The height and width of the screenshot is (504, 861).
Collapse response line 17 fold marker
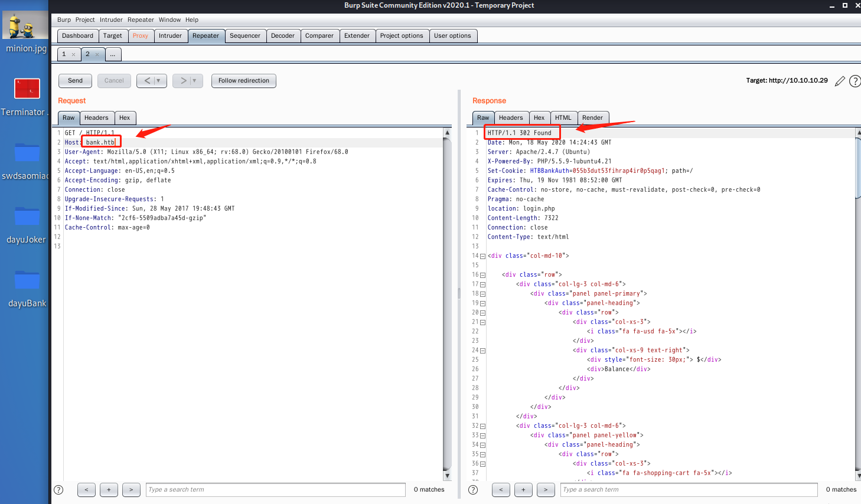482,284
